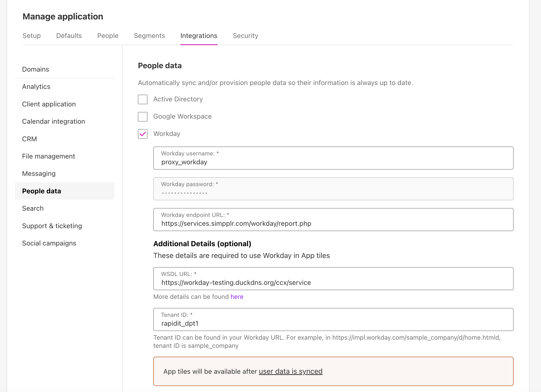Click the Calendar integration sidebar icon

point(54,122)
